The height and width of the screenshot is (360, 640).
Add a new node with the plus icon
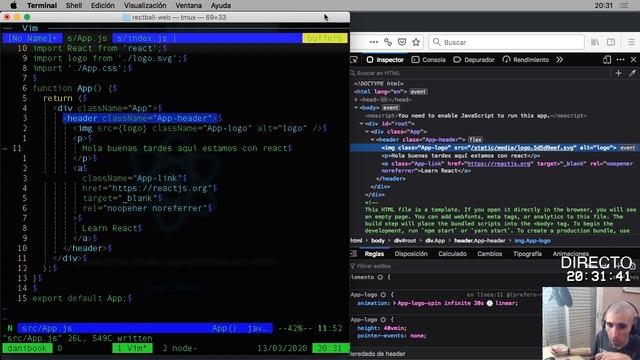[618, 73]
